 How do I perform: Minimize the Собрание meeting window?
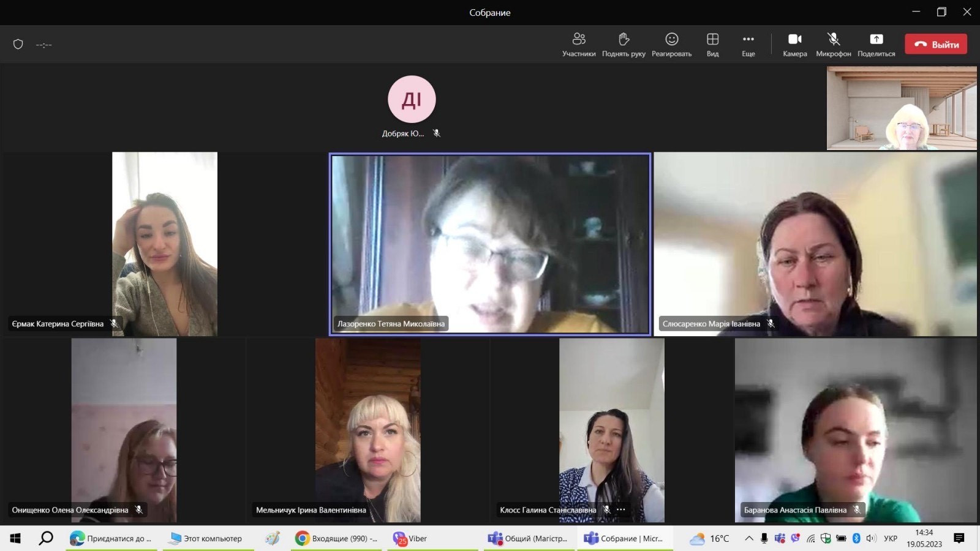(916, 12)
